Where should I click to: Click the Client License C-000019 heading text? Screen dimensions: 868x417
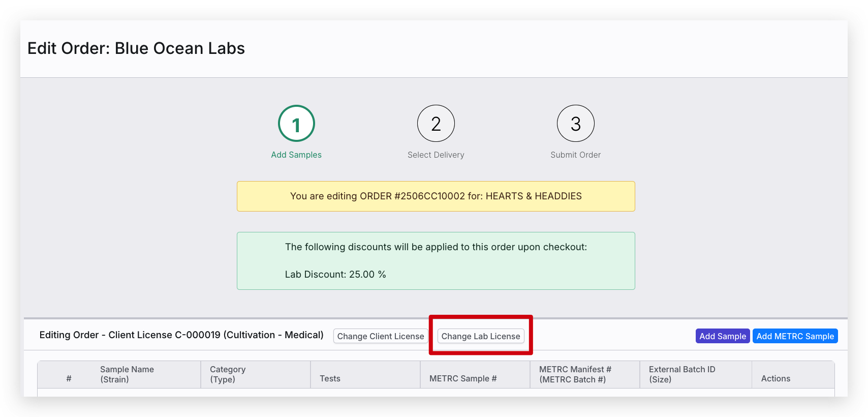(181, 335)
